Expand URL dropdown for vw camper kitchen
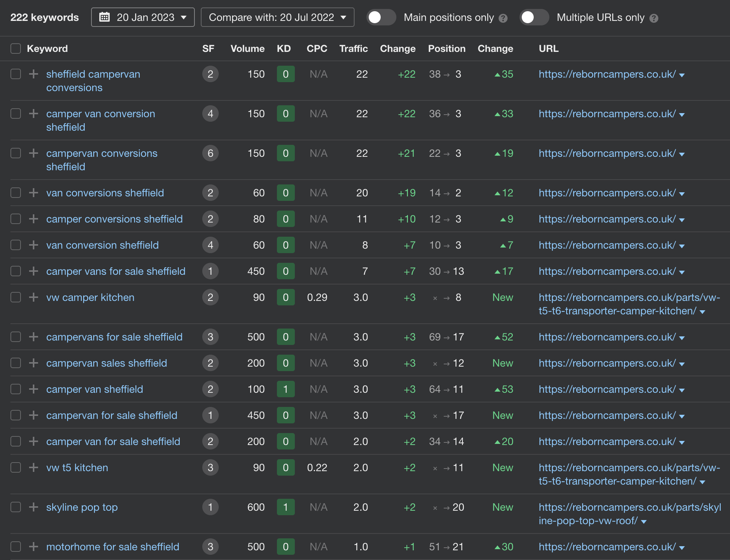 702,312
